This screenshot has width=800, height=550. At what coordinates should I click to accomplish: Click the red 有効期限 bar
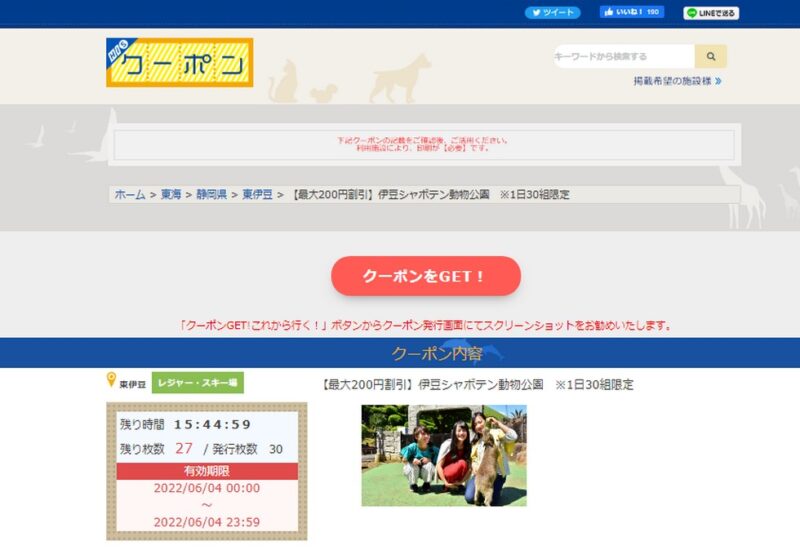coord(207,471)
